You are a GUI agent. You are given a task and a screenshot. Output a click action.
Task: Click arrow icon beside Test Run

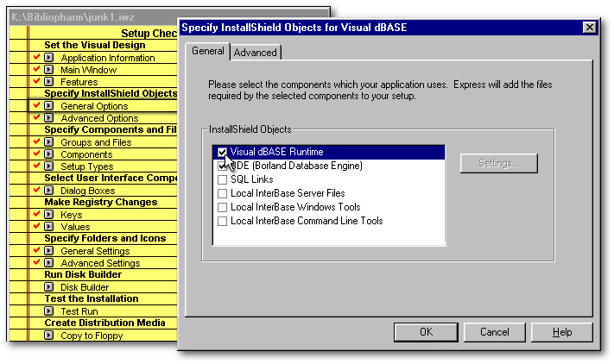coord(49,311)
